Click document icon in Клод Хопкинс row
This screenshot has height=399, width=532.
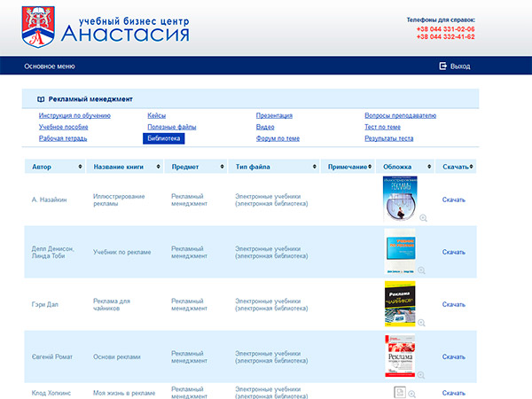400,392
